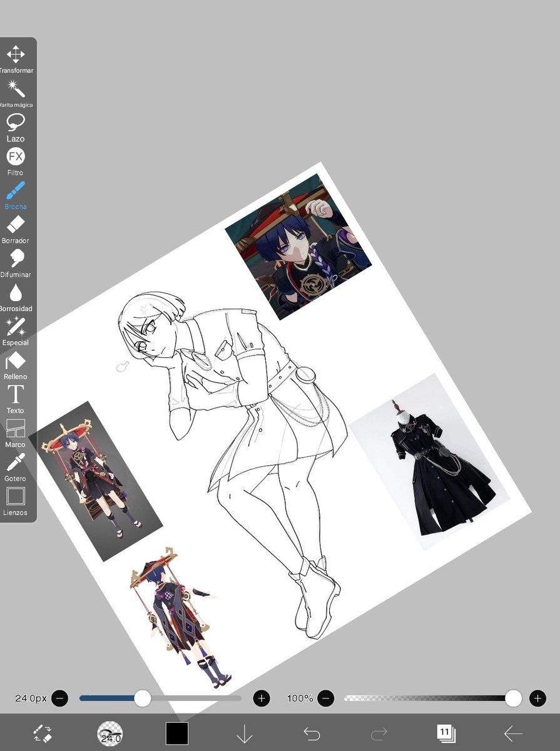
Task: Click the opacity slider handle
Action: tap(514, 698)
